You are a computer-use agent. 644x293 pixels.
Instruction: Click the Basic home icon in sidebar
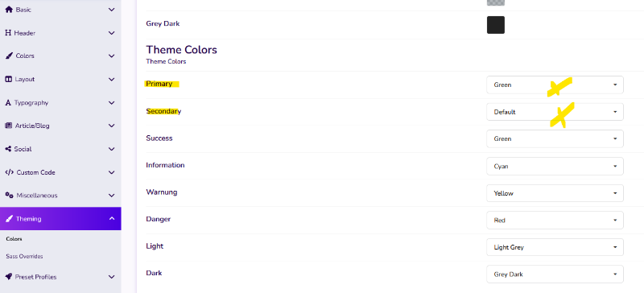click(9, 10)
